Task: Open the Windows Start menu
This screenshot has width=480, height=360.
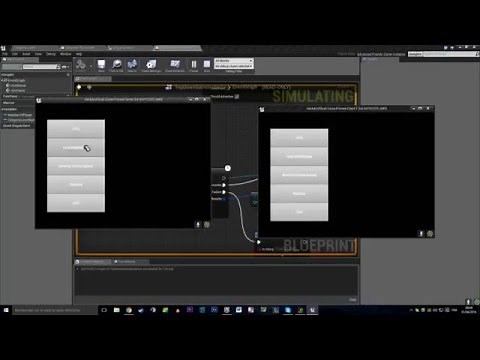Action: pos(6,310)
